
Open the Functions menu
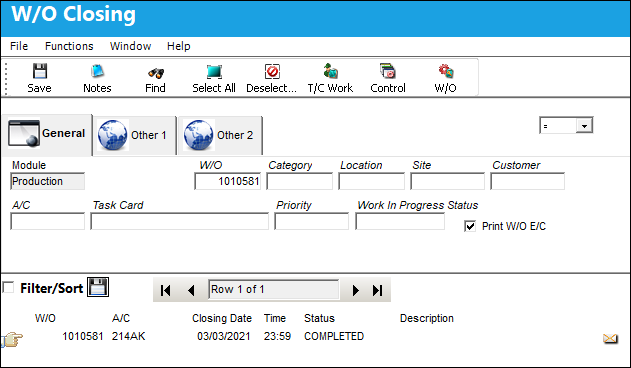coord(69,46)
